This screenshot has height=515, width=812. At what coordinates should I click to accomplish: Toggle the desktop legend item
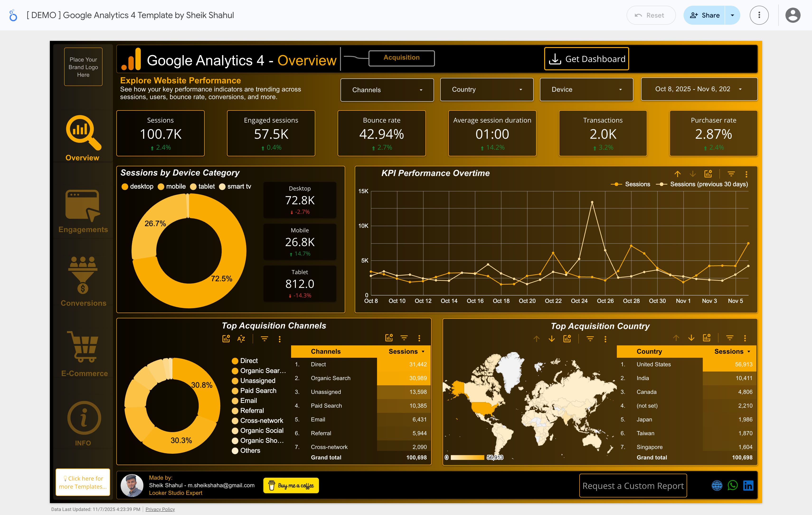coord(137,187)
